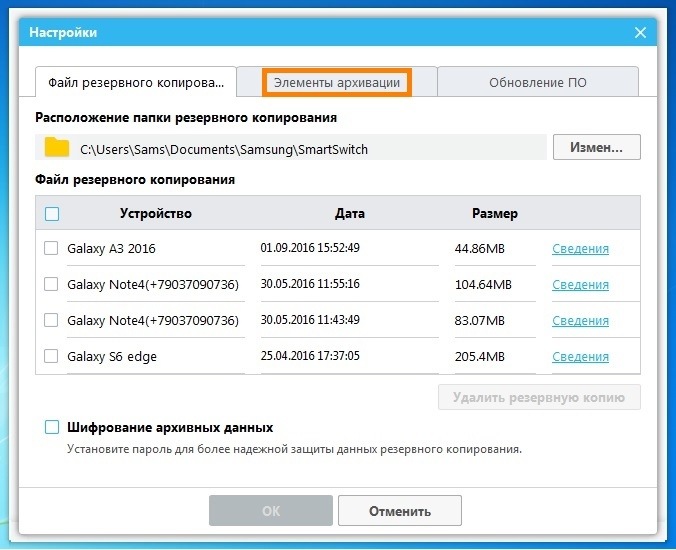Check the Galaxy Note4 11:55:16 backup checkbox
Viewport: 676px width, 550px height.
(x=51, y=284)
